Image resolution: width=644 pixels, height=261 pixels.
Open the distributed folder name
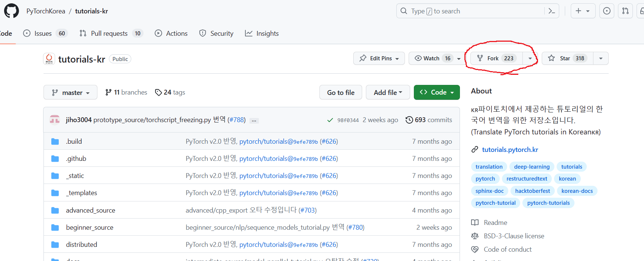tap(81, 245)
